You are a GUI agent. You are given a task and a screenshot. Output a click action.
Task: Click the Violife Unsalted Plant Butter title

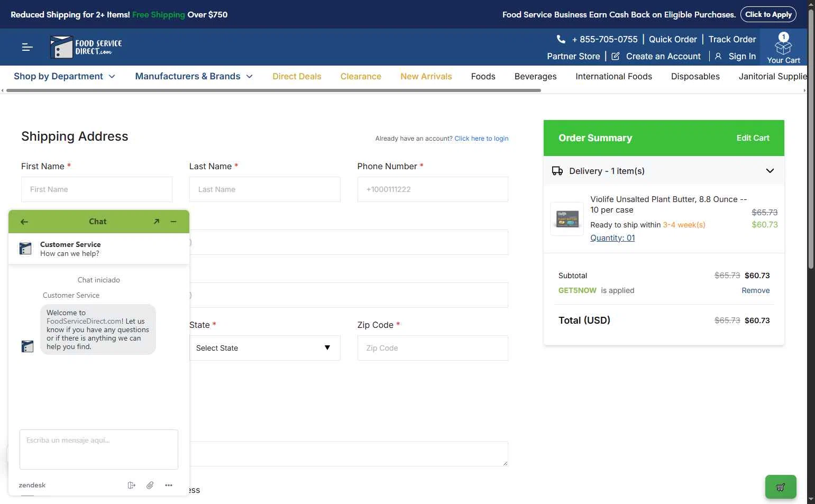point(669,204)
